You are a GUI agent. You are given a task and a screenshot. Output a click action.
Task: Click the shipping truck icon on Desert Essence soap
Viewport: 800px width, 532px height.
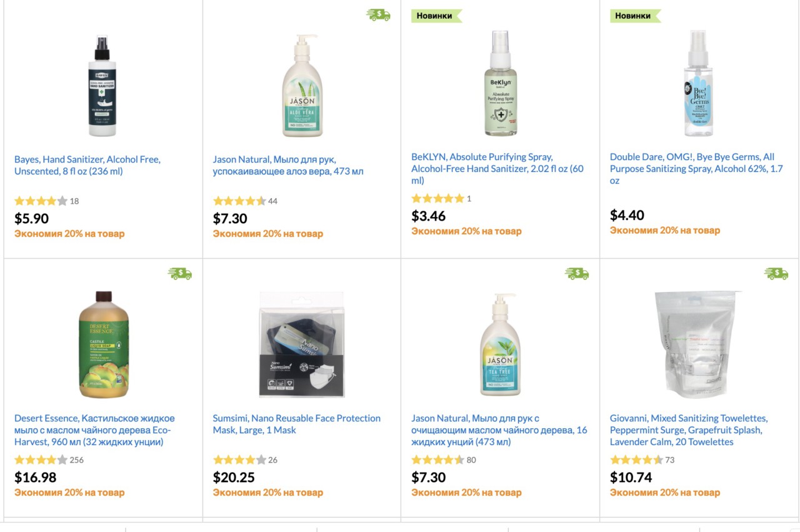coord(180,273)
